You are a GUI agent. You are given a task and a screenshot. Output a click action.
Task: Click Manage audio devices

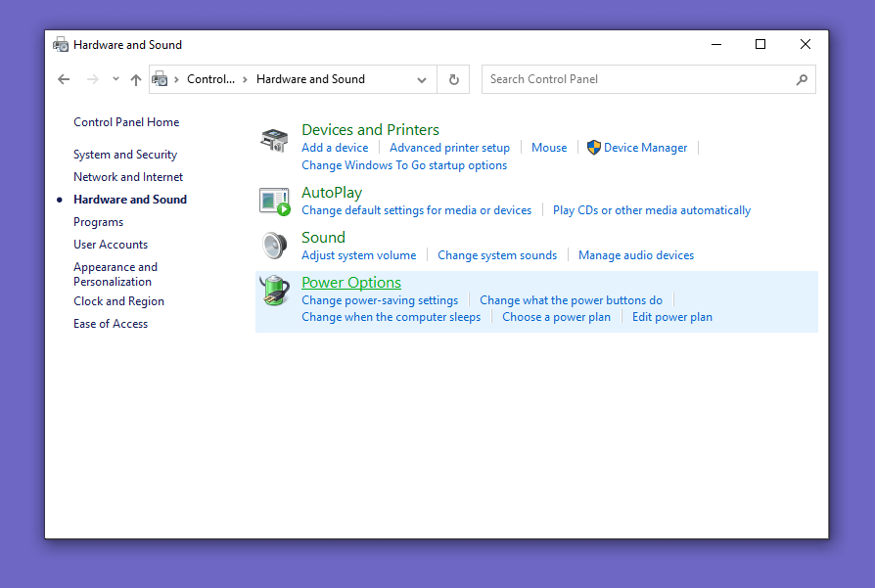(x=636, y=255)
